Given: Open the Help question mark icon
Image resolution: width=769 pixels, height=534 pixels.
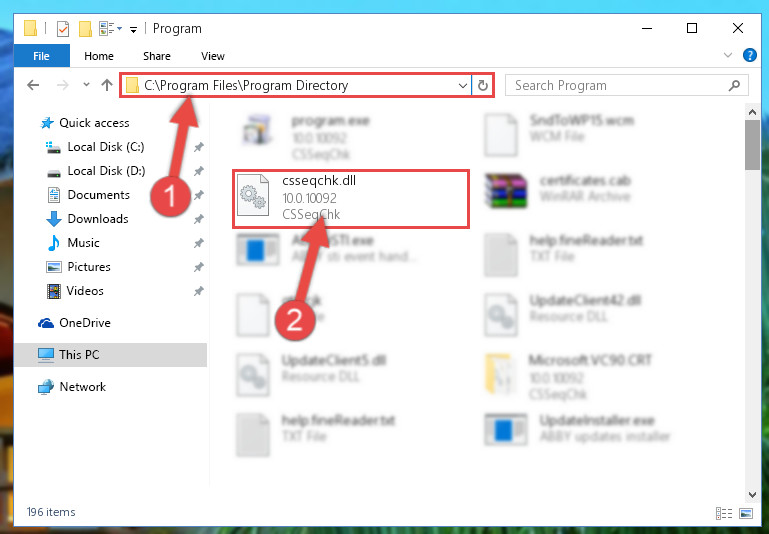Looking at the screenshot, I should 749,55.
